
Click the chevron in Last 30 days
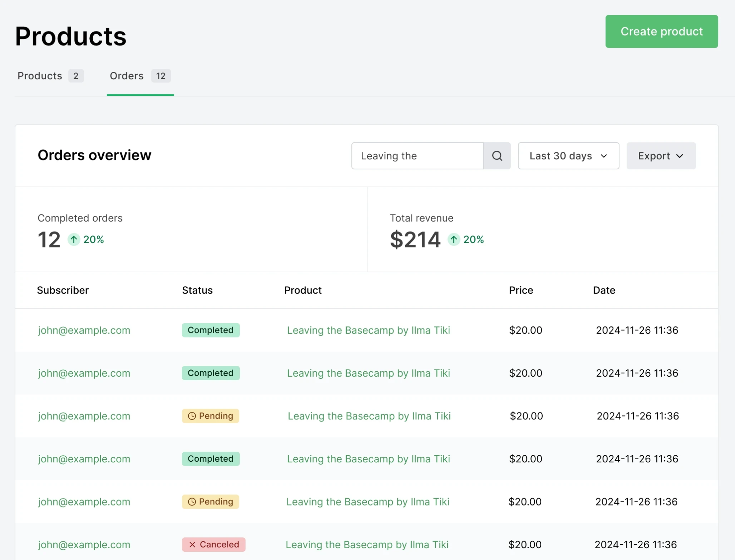pos(604,156)
